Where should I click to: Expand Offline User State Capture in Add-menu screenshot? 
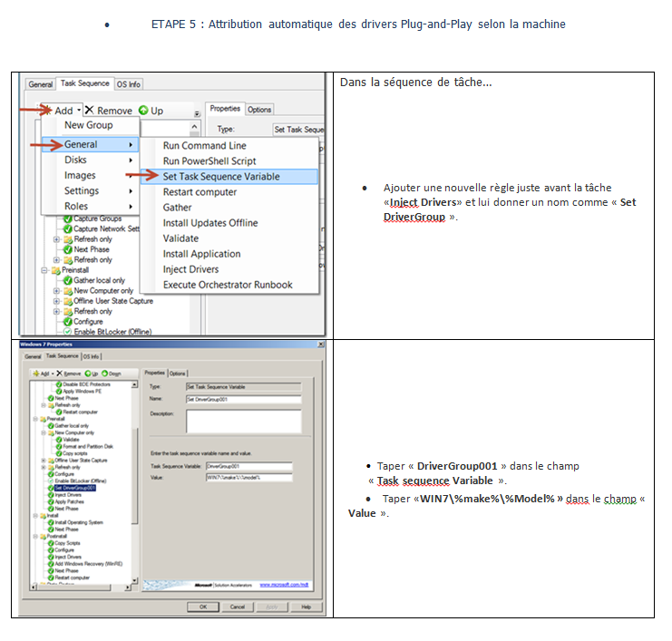point(56,301)
